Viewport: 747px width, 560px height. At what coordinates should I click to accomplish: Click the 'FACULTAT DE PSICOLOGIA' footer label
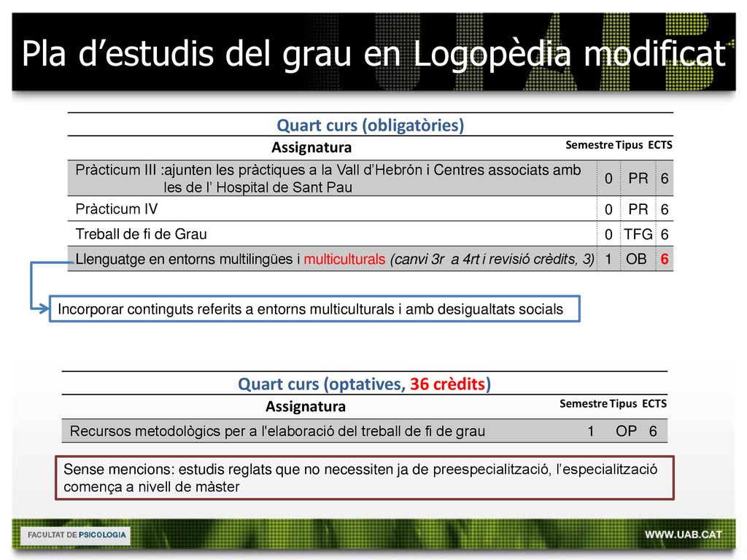coord(76,535)
